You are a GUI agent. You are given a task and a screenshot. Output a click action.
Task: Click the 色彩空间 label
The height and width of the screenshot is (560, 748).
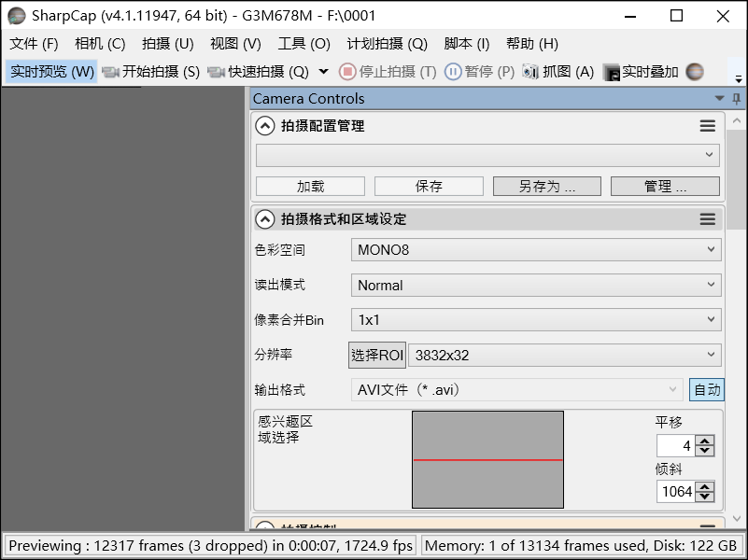(279, 250)
